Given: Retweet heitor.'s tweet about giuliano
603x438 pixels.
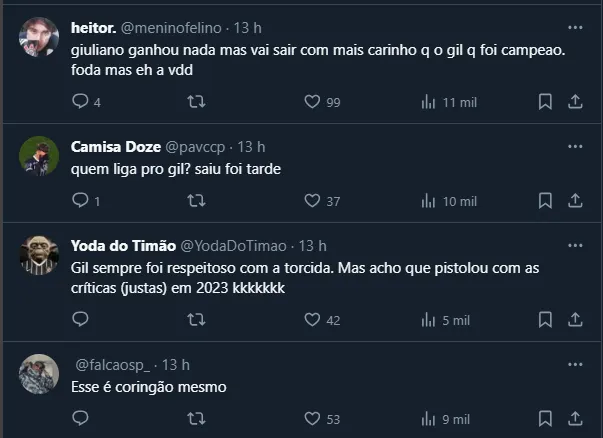Looking at the screenshot, I should point(198,102).
